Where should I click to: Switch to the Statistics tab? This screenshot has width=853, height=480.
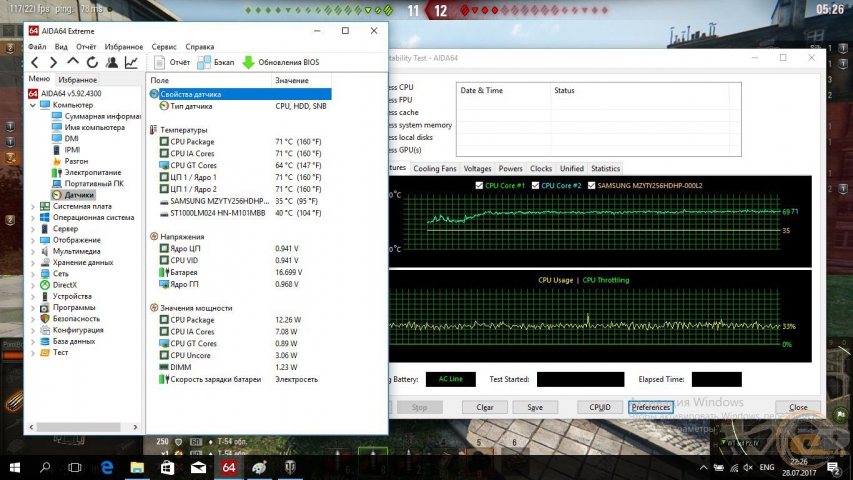click(605, 169)
